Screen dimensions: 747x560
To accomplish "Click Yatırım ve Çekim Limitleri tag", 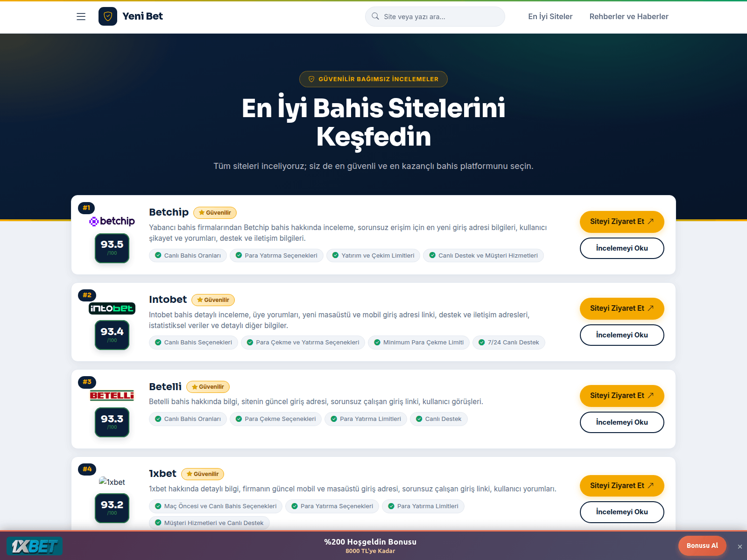I will tap(373, 256).
